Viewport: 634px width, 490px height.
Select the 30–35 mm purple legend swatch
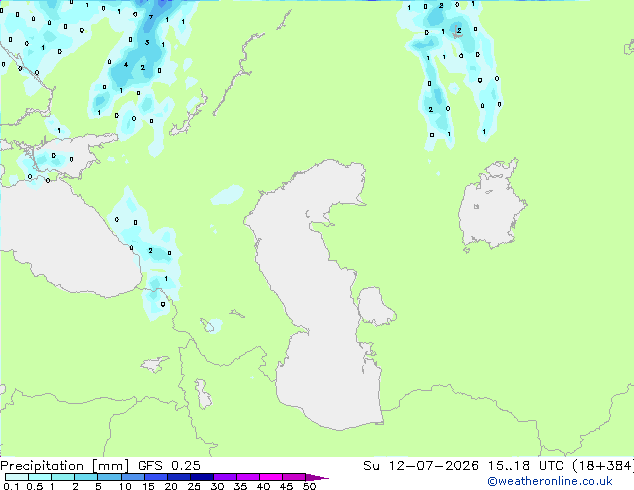pyautogui.click(x=225, y=477)
